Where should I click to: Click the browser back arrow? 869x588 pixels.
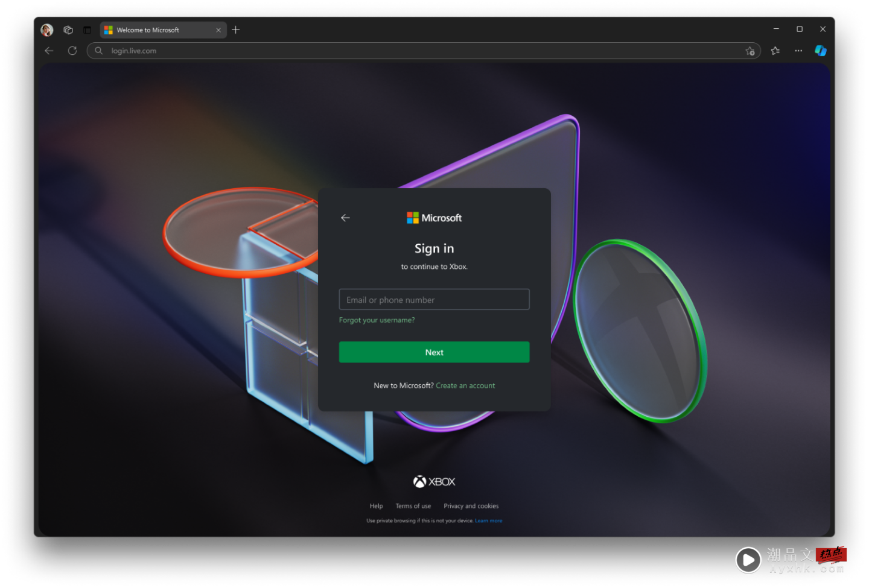coord(48,51)
